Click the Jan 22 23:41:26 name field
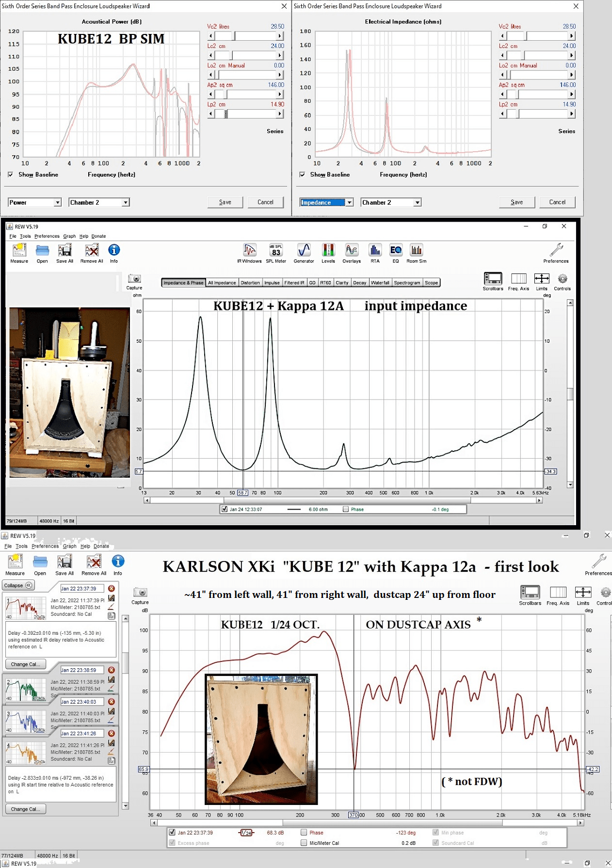The height and width of the screenshot is (868, 612). click(x=82, y=733)
